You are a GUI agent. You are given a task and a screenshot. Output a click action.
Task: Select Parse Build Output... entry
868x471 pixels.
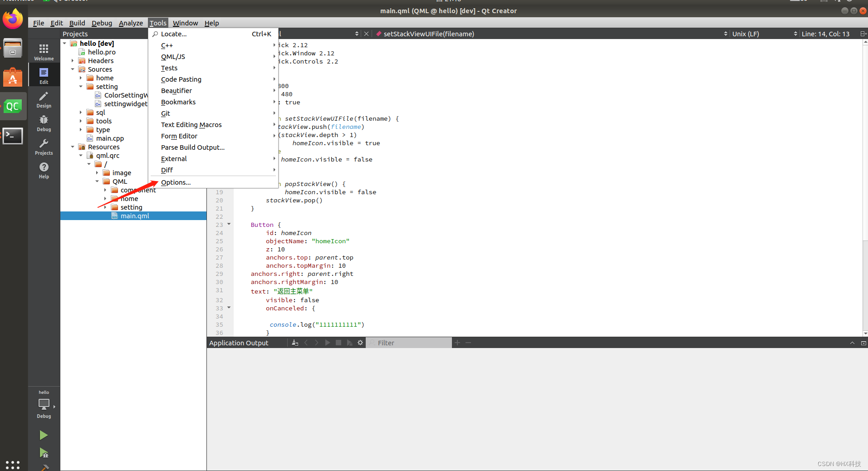213,147
